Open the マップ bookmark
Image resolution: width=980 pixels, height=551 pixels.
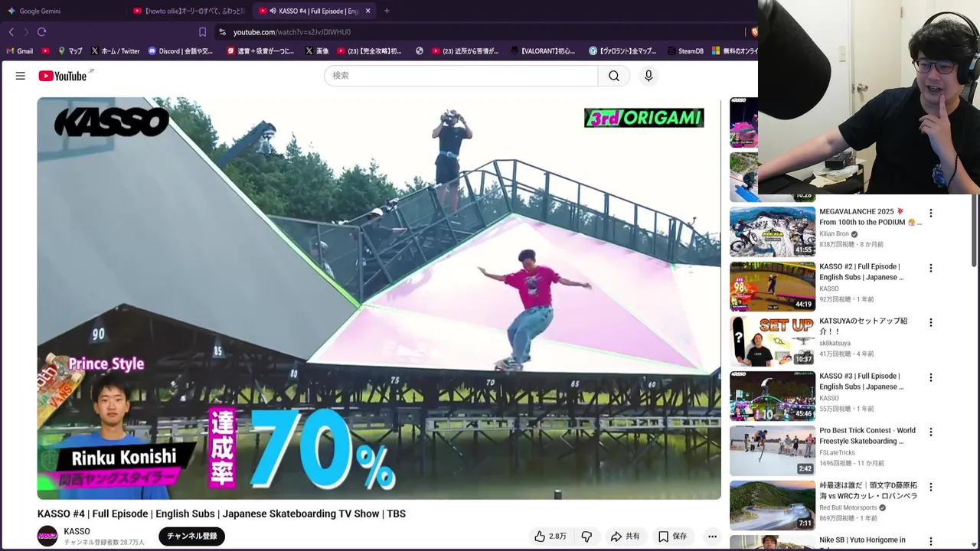pyautogui.click(x=70, y=51)
